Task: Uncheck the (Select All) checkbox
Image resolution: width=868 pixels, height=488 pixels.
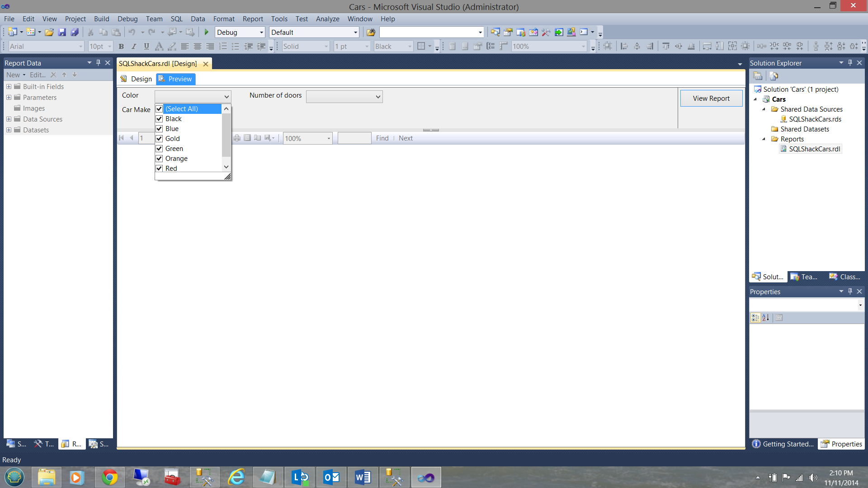Action: 159,109
